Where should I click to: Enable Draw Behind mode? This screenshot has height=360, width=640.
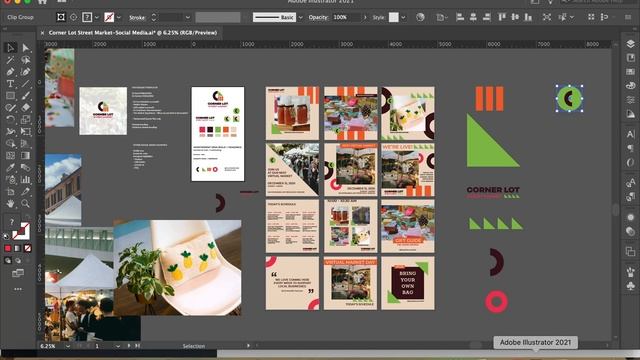[18, 260]
